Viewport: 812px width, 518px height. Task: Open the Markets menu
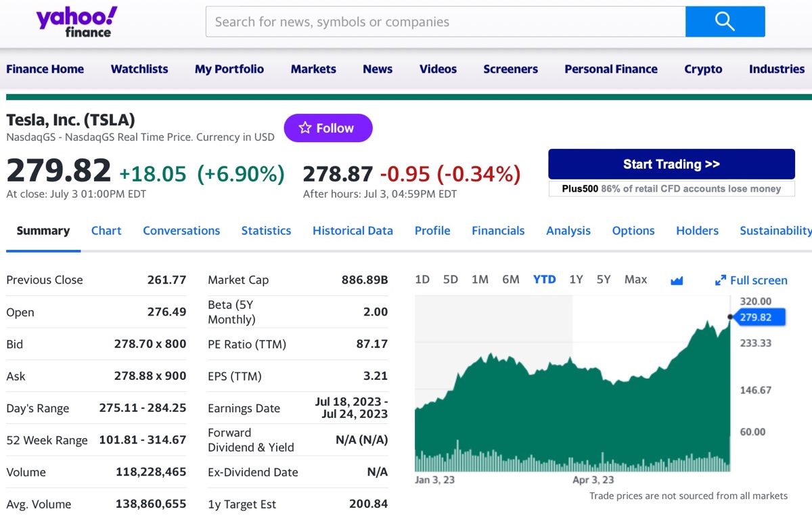coord(313,68)
